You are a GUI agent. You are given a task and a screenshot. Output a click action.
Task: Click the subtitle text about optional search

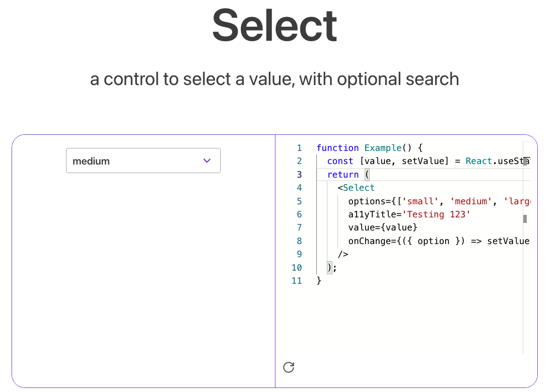point(274,79)
